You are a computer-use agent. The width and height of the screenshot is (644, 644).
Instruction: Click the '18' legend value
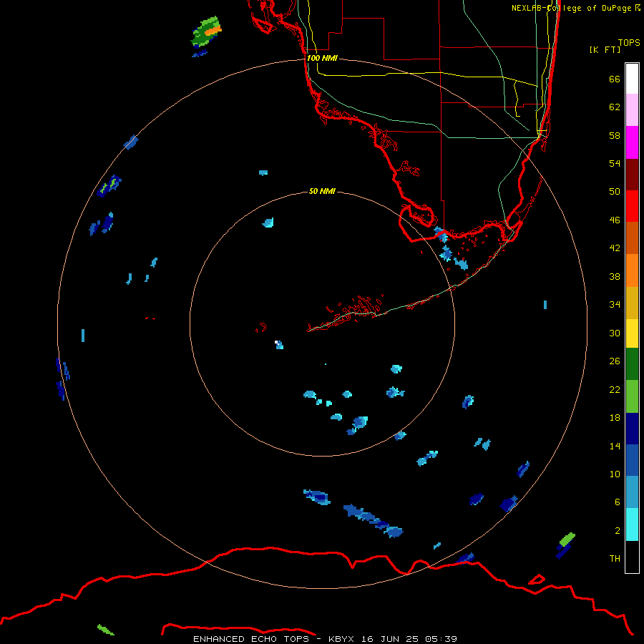pos(615,417)
